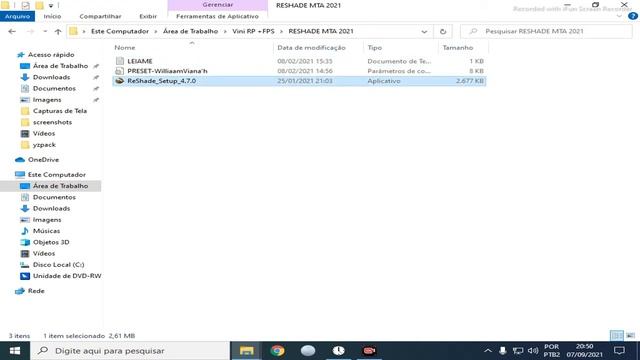This screenshot has height=360, width=640.
Task: Click the Gerenciar contextual tab header
Action: coord(218,5)
